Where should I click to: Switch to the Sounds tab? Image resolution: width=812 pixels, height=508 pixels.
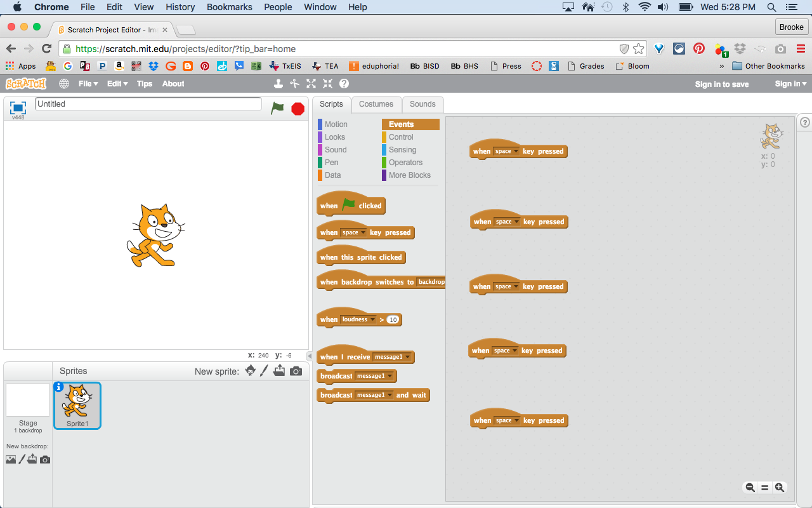(x=422, y=104)
